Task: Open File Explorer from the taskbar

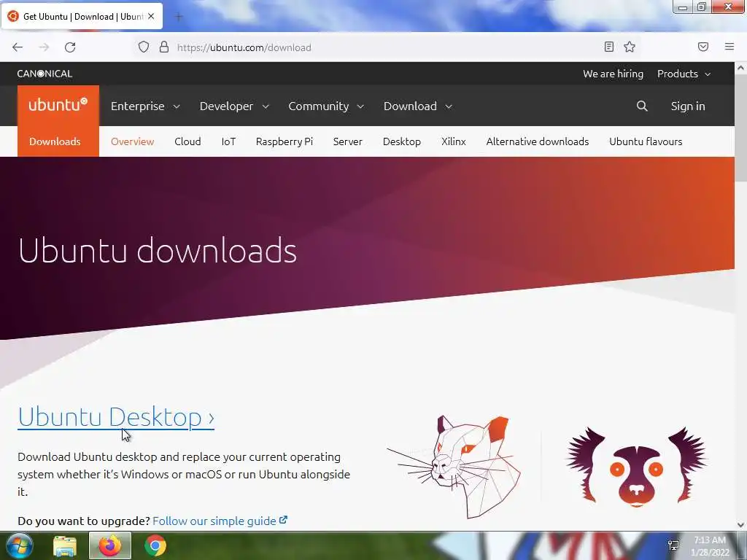Action: pyautogui.click(x=65, y=546)
